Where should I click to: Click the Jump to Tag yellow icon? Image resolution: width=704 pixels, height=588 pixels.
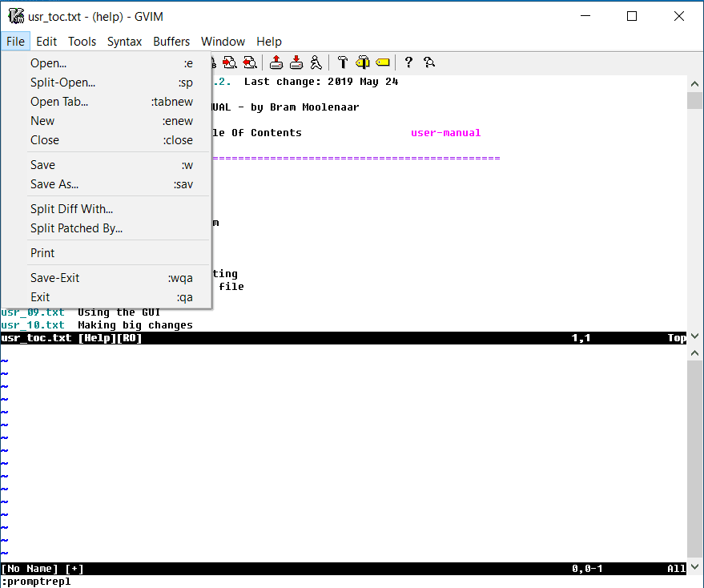[383, 62]
